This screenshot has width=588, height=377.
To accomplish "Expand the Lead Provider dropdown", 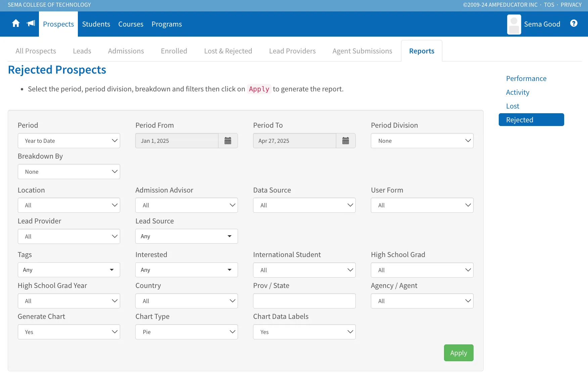I will 69,237.
